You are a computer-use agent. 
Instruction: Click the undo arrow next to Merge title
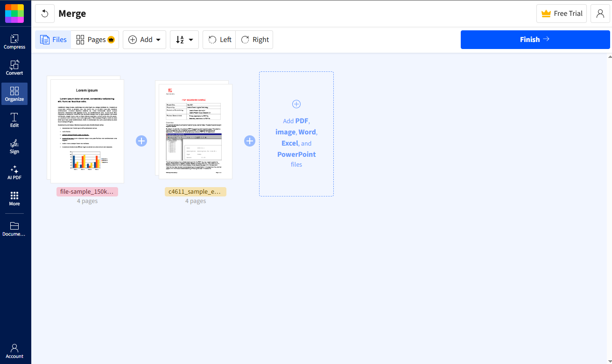point(45,13)
